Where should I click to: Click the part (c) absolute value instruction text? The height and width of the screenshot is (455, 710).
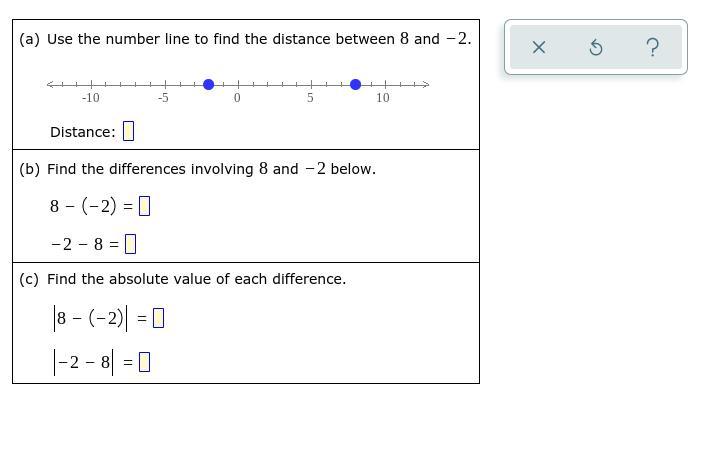(x=182, y=279)
